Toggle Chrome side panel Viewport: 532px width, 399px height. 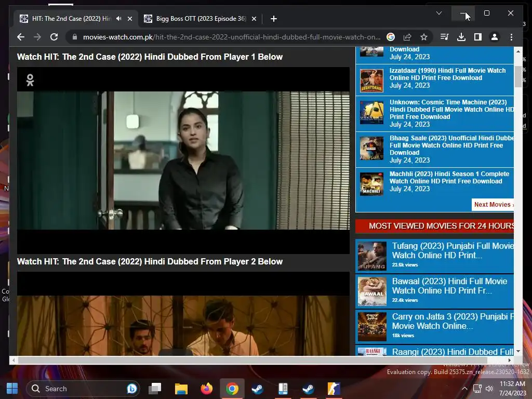[x=478, y=37]
